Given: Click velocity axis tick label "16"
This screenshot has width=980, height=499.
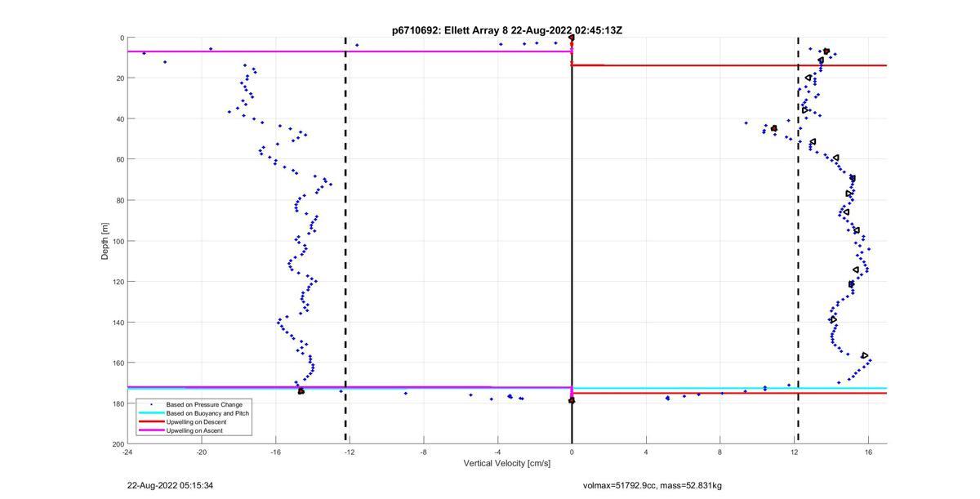Looking at the screenshot, I should coord(868,452).
